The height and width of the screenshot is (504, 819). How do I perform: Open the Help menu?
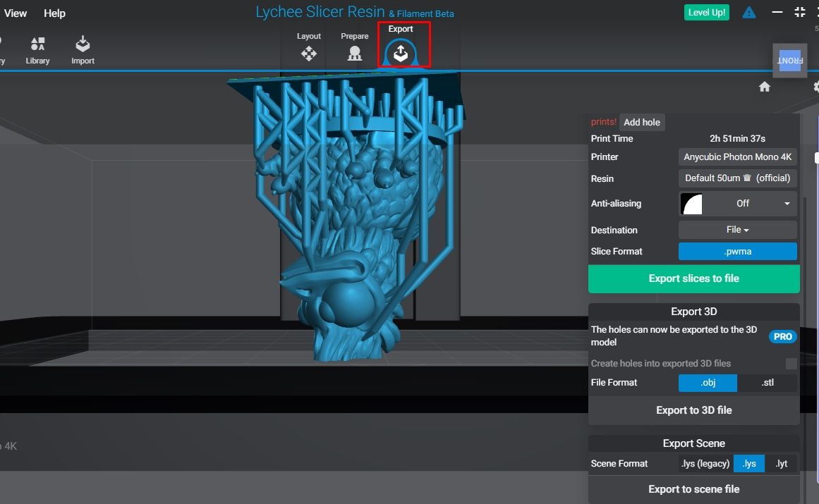pos(54,13)
